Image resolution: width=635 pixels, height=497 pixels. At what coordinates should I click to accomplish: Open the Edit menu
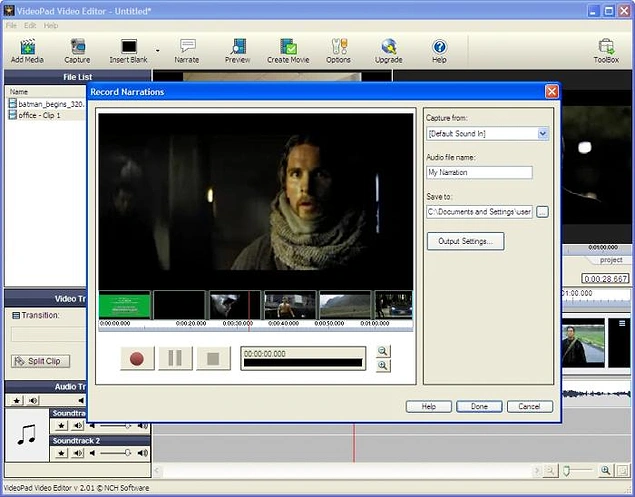tap(30, 26)
